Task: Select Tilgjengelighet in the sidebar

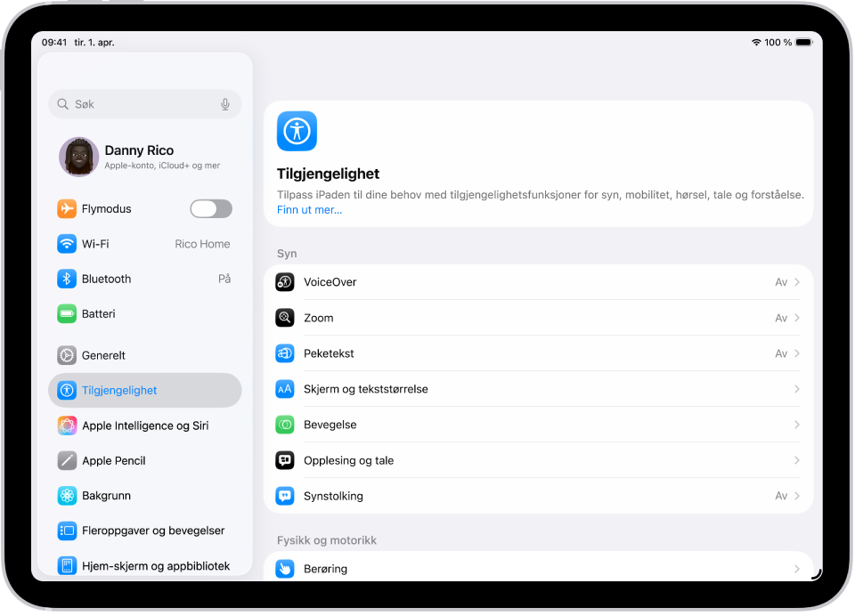Action: (145, 390)
